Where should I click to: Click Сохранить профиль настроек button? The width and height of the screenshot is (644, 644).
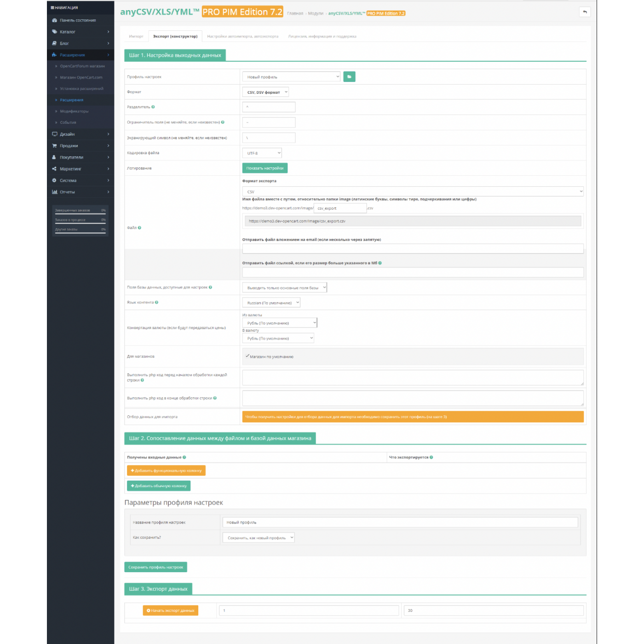coord(155,567)
